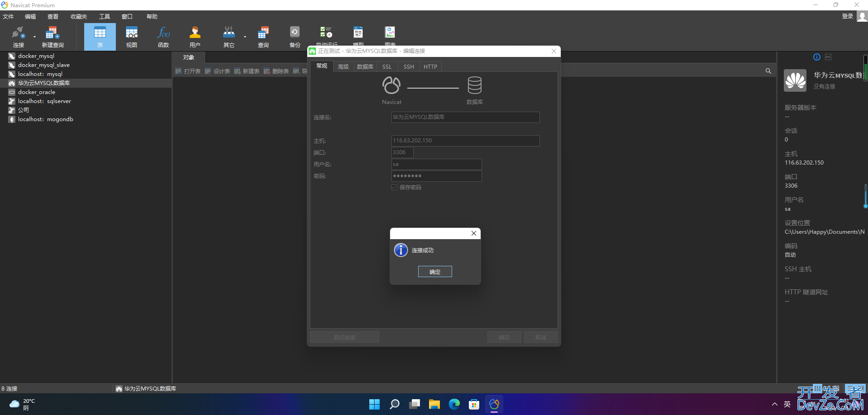
Task: Click the 连接 (Connection) toolbar icon
Action: [x=19, y=37]
